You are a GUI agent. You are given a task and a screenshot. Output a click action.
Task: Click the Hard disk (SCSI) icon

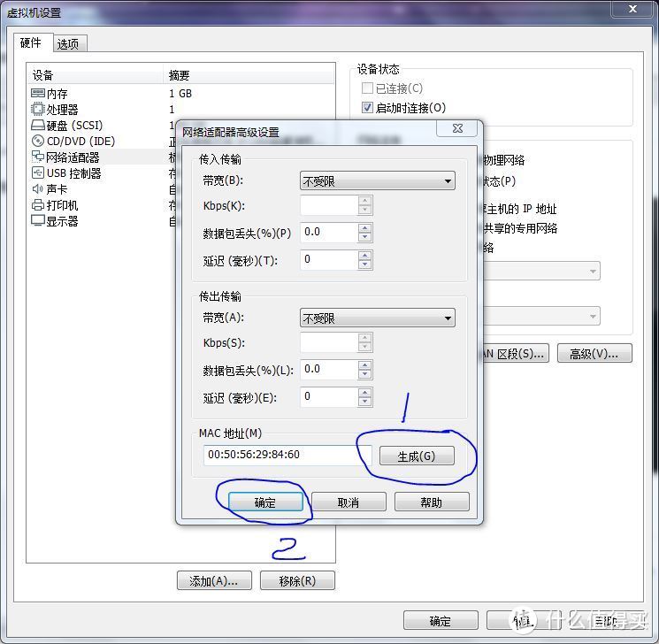(38, 126)
